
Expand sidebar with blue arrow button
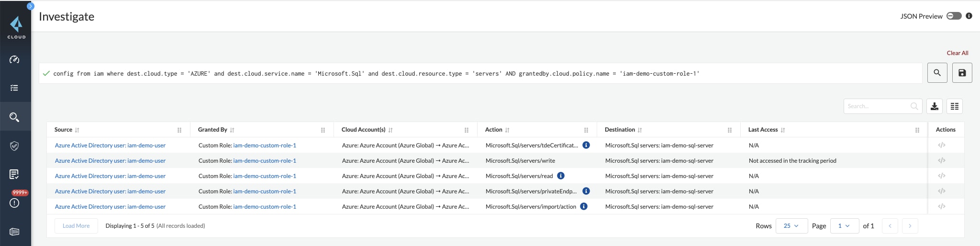click(x=30, y=6)
